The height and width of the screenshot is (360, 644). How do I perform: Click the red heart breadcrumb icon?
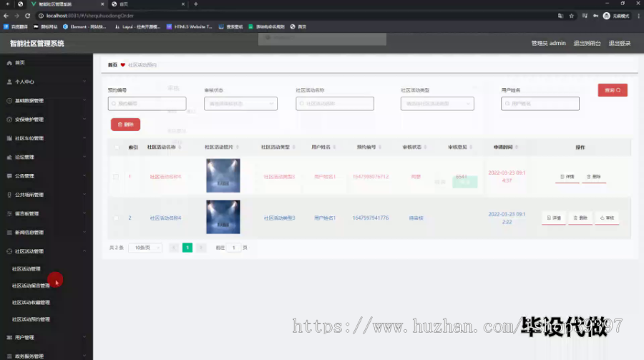point(123,65)
